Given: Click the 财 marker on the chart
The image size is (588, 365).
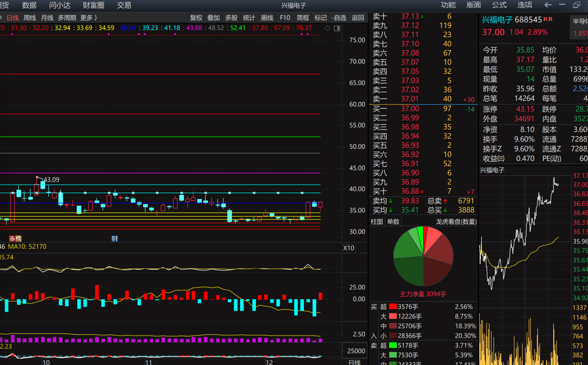Looking at the screenshot, I should click(115, 239).
